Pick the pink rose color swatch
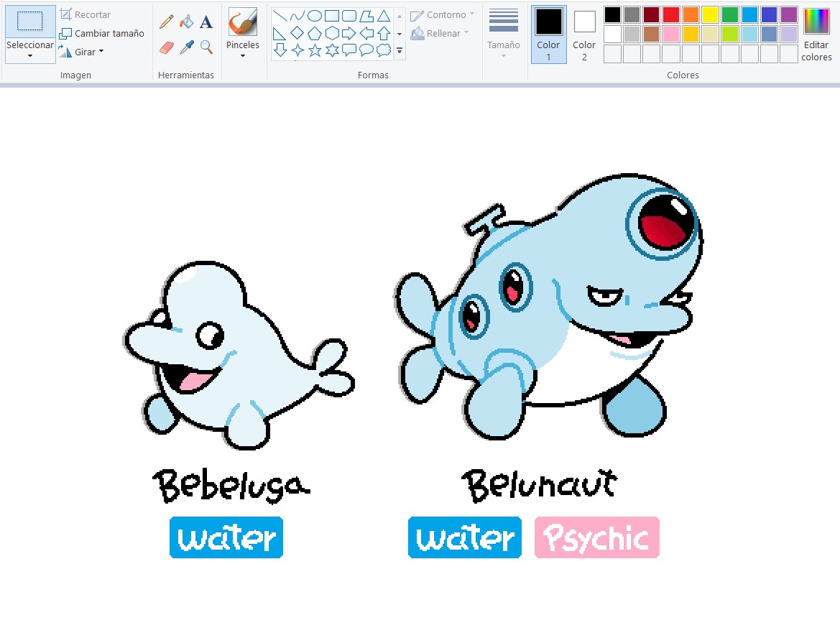 pyautogui.click(x=671, y=34)
